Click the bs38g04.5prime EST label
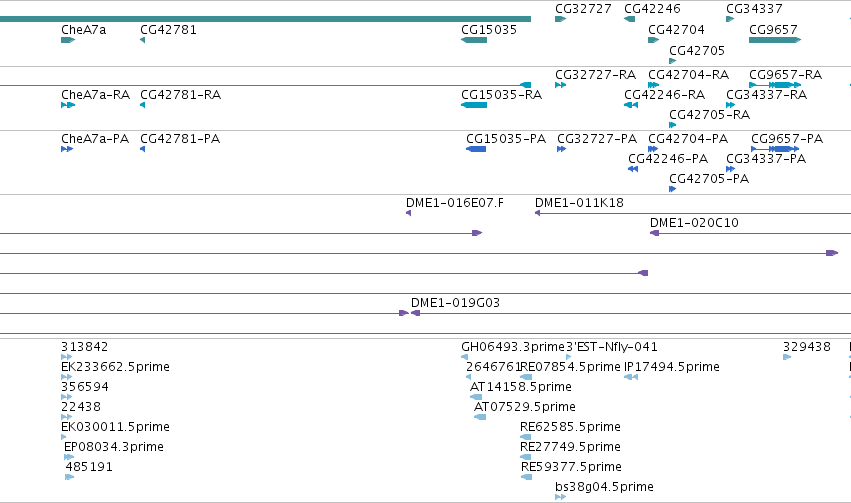Screen dimensions: 851x503 (604, 487)
